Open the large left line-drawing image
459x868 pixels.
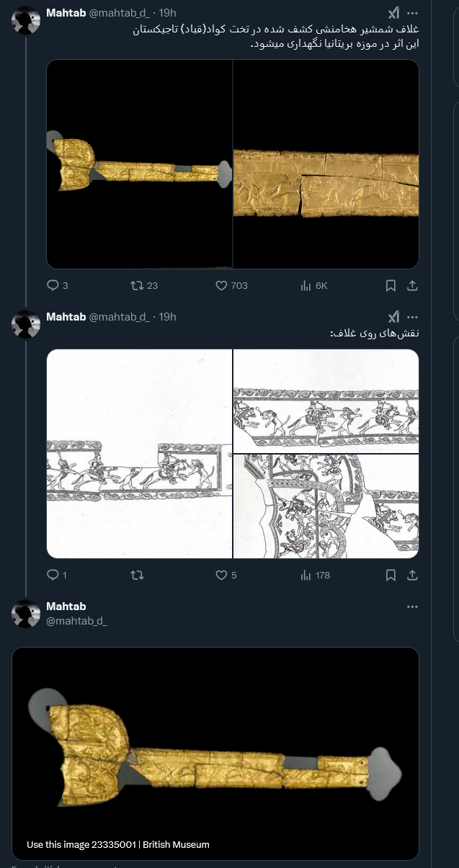point(139,454)
